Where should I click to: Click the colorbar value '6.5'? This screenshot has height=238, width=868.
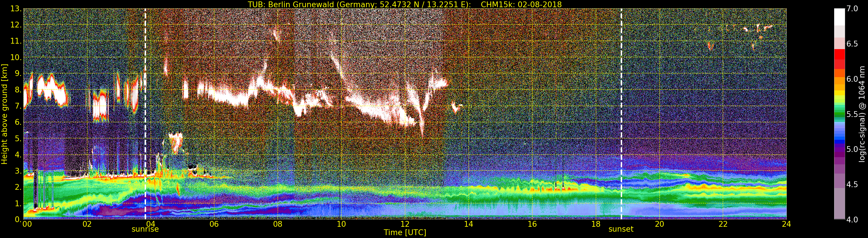click(852, 44)
